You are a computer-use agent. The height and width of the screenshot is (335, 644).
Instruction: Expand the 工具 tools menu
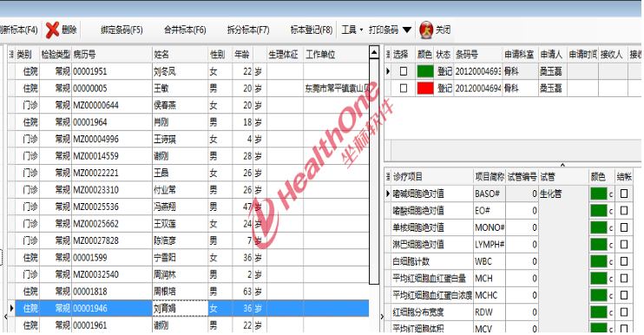[352, 30]
